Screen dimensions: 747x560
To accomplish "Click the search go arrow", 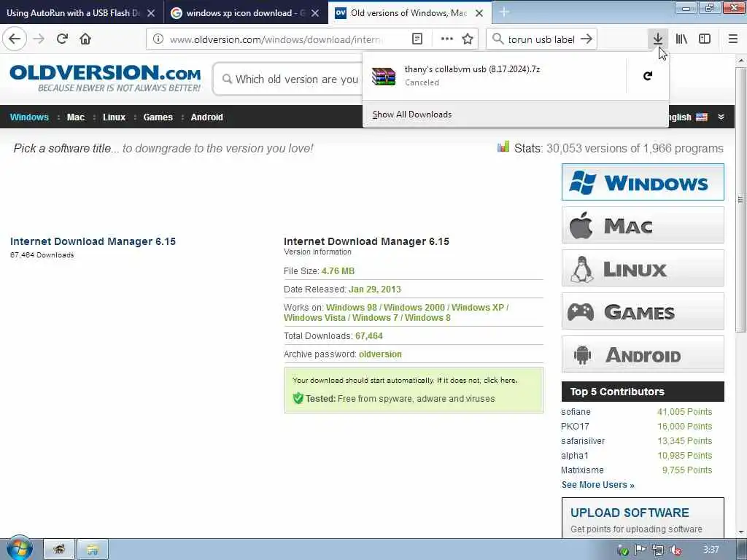I will (587, 39).
